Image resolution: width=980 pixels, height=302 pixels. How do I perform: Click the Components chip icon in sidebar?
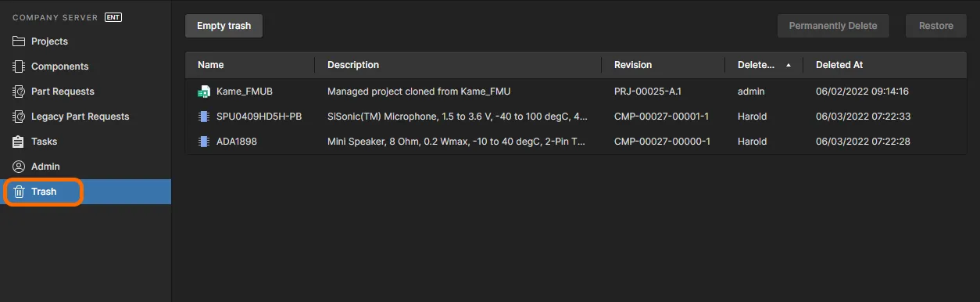[x=19, y=67]
